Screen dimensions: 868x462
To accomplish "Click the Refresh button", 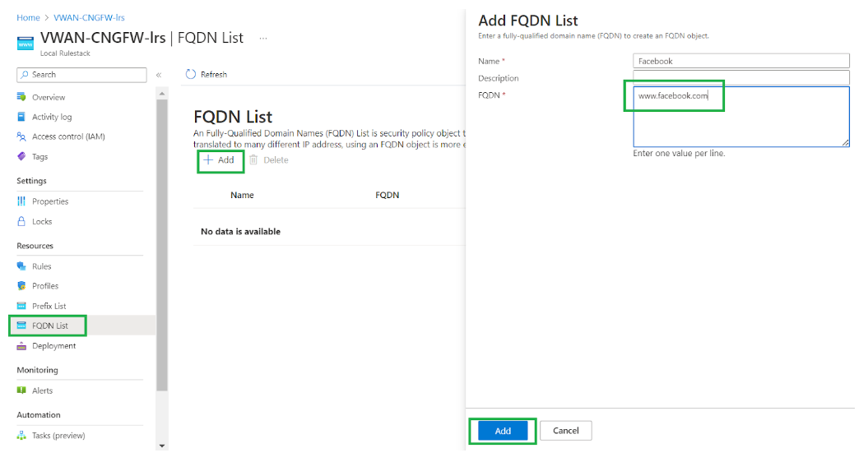I will 207,74.
